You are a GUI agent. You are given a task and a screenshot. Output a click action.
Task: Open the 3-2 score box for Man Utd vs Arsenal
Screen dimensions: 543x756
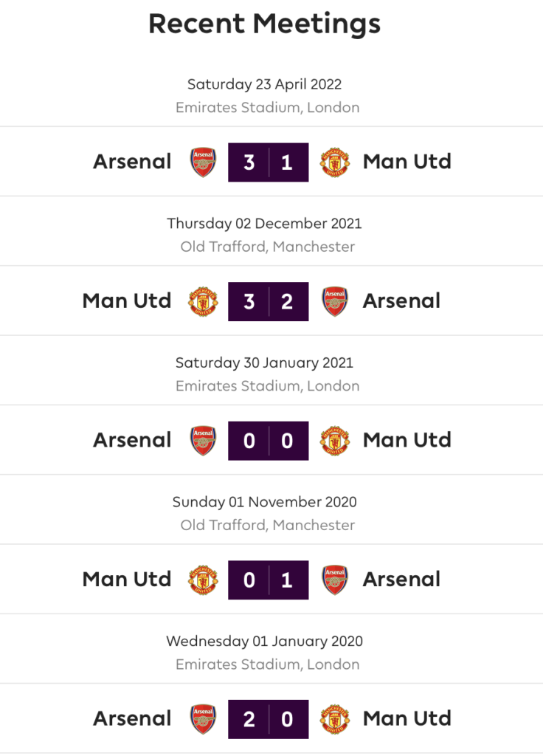[269, 301]
